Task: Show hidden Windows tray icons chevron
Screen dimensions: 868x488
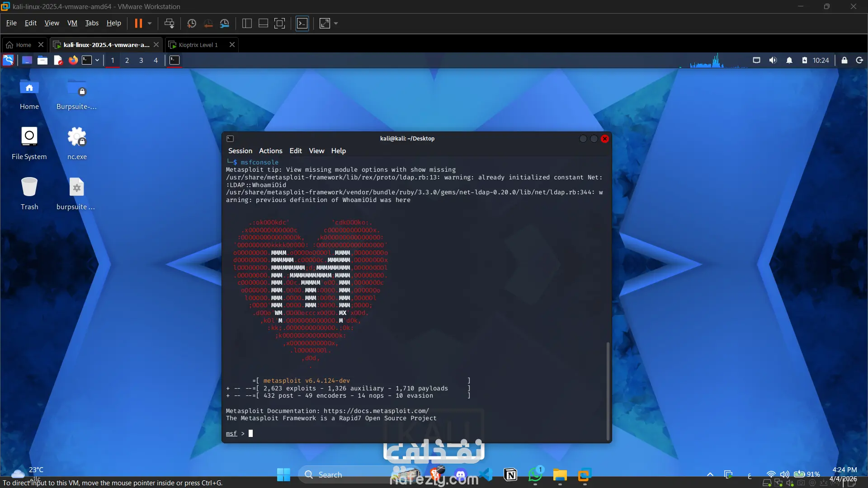Action: pyautogui.click(x=710, y=474)
